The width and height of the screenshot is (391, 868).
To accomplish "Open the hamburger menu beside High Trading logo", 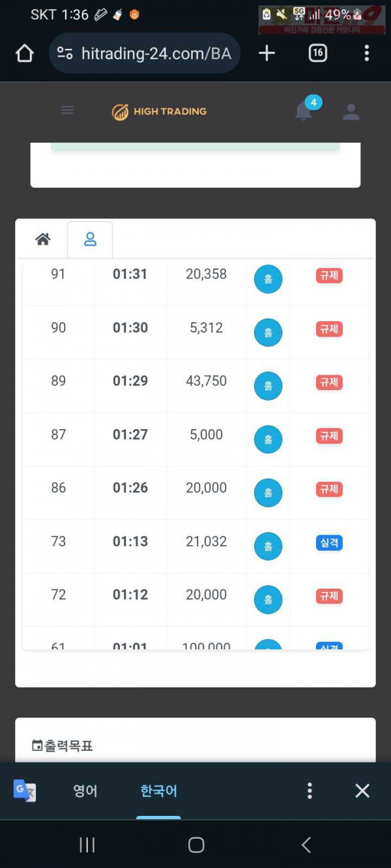I will click(67, 110).
